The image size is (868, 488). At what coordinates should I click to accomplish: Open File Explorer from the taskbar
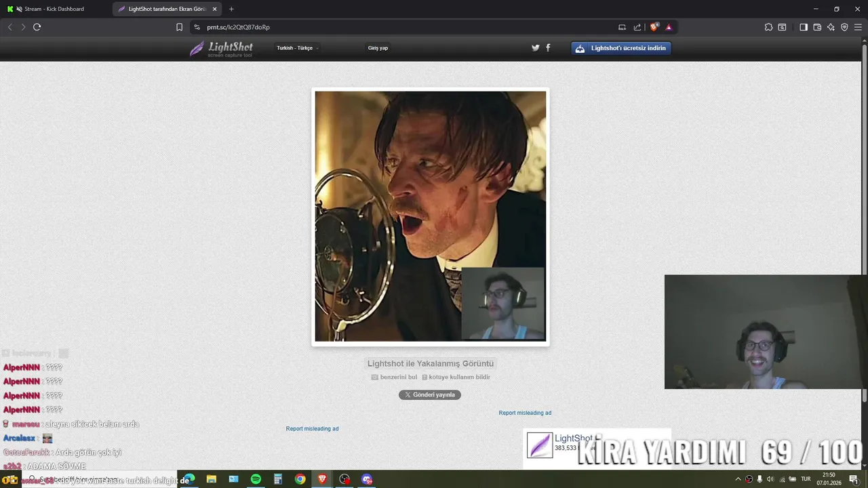click(x=211, y=479)
